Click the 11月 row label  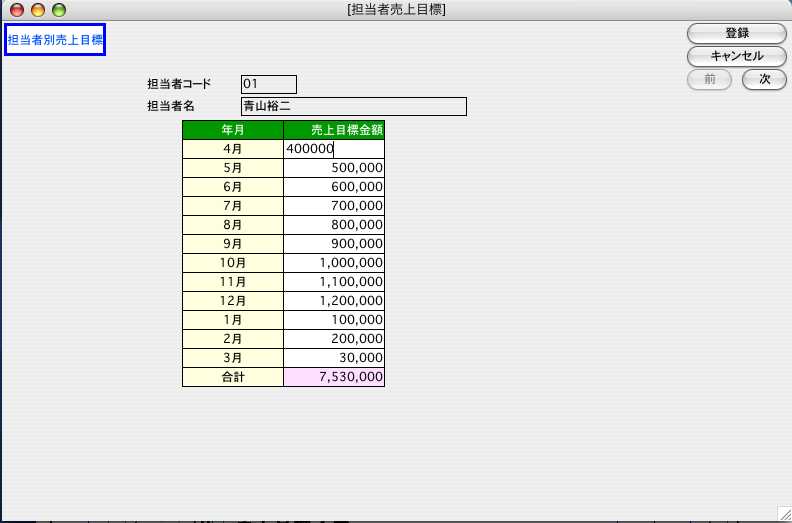(x=233, y=282)
